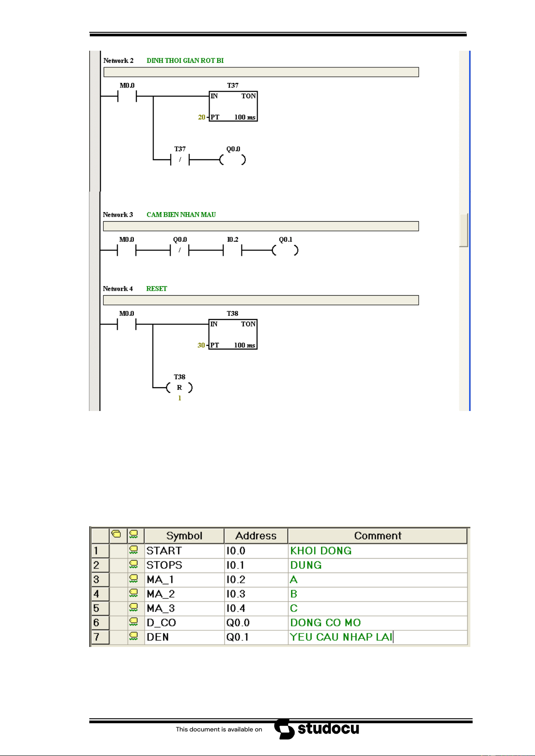Click the Symbol column header

[x=184, y=536]
